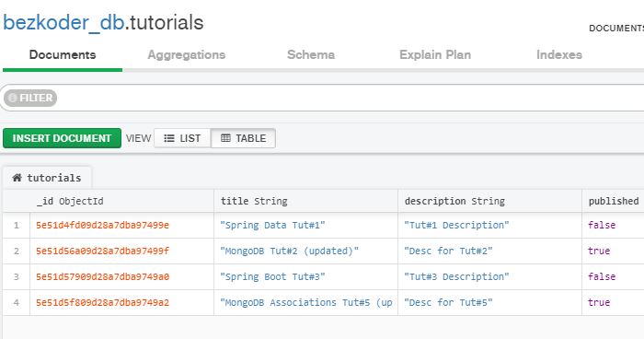Click the INSERT DOCUMENT button
644x339 pixels.
[x=62, y=138]
